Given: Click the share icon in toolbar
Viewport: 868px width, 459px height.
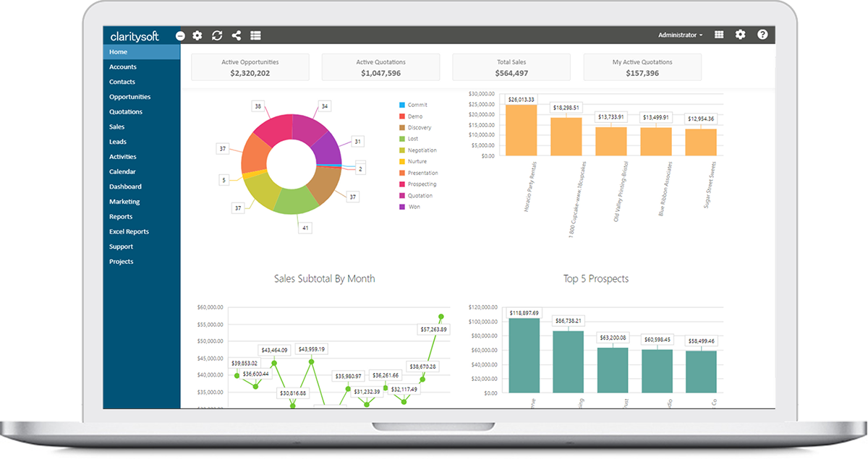Looking at the screenshot, I should point(237,35).
